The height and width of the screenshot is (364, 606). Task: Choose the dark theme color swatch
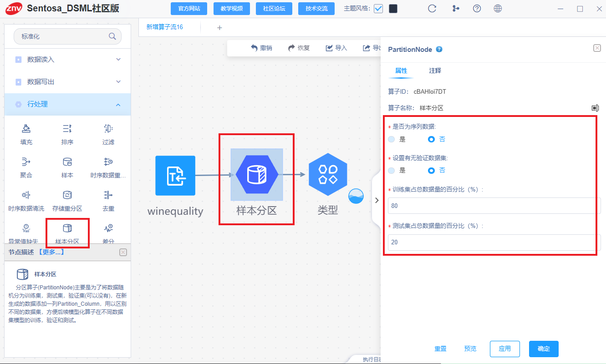coord(393,9)
